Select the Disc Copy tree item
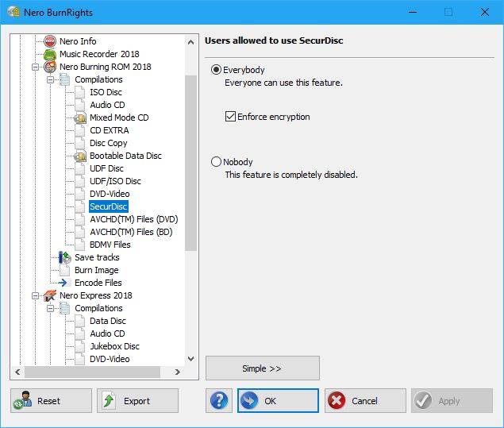This screenshot has height=428, width=504. tap(109, 143)
